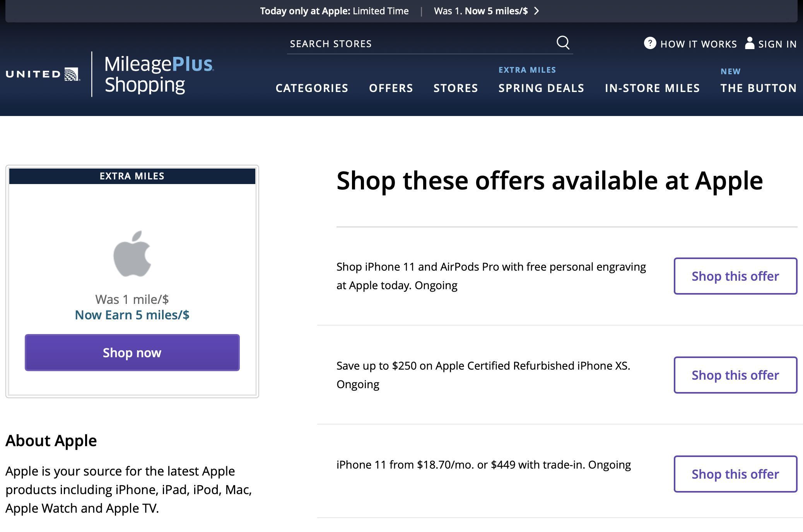Click 'Today only at Apple: Limited Time' banner text
The height and width of the screenshot is (532, 803).
pos(334,11)
